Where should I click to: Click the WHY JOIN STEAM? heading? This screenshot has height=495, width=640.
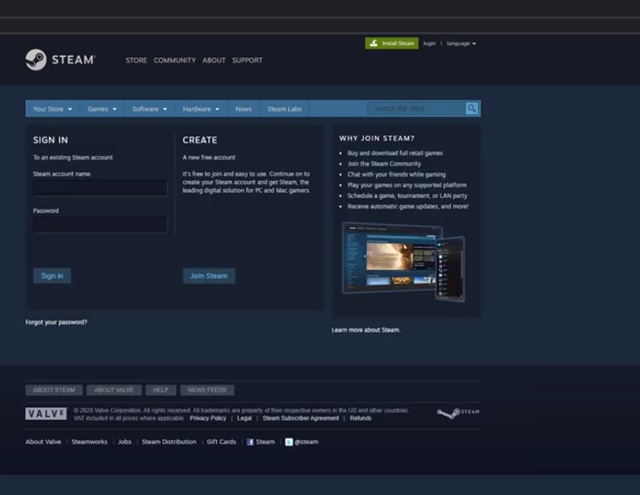pos(377,138)
